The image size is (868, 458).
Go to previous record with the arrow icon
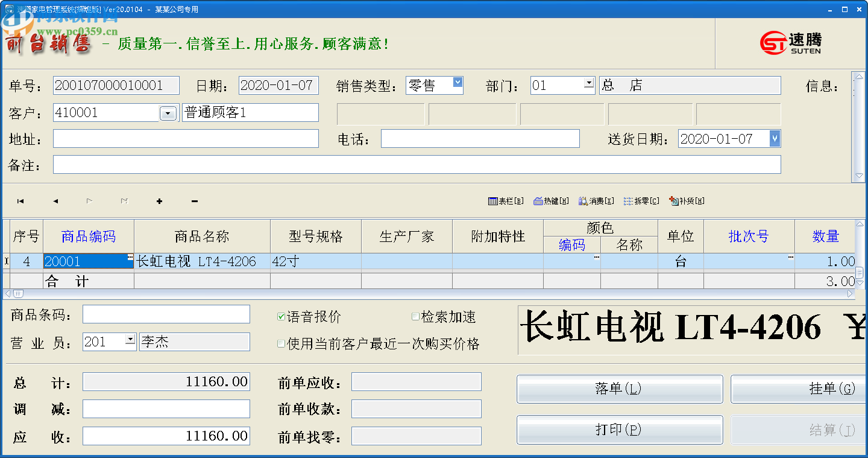[x=55, y=201]
